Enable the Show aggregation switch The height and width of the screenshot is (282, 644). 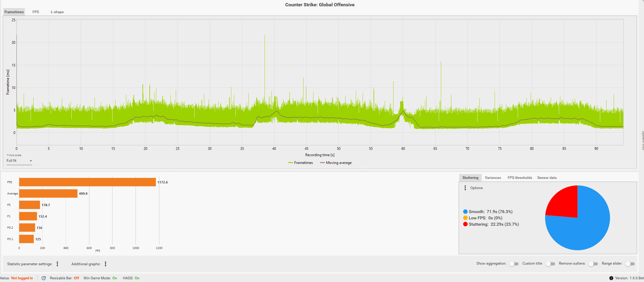tap(514, 264)
